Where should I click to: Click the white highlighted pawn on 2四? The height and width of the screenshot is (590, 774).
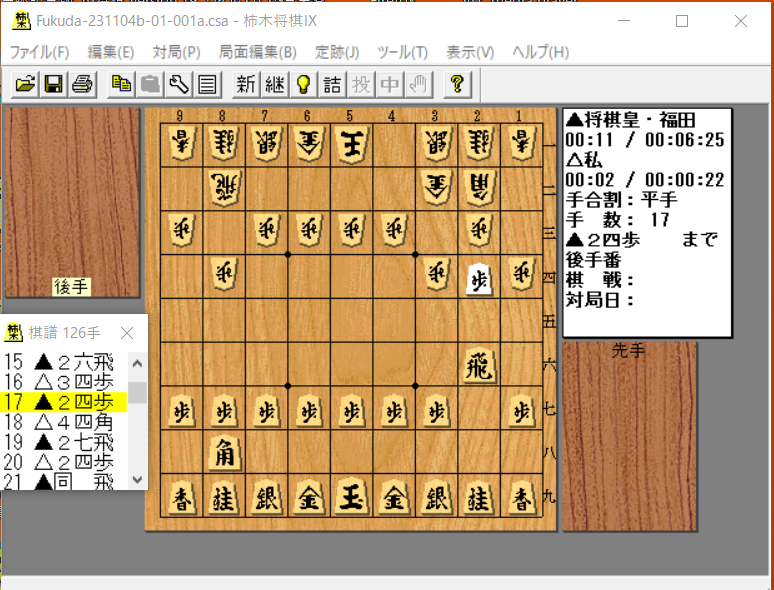(x=479, y=278)
